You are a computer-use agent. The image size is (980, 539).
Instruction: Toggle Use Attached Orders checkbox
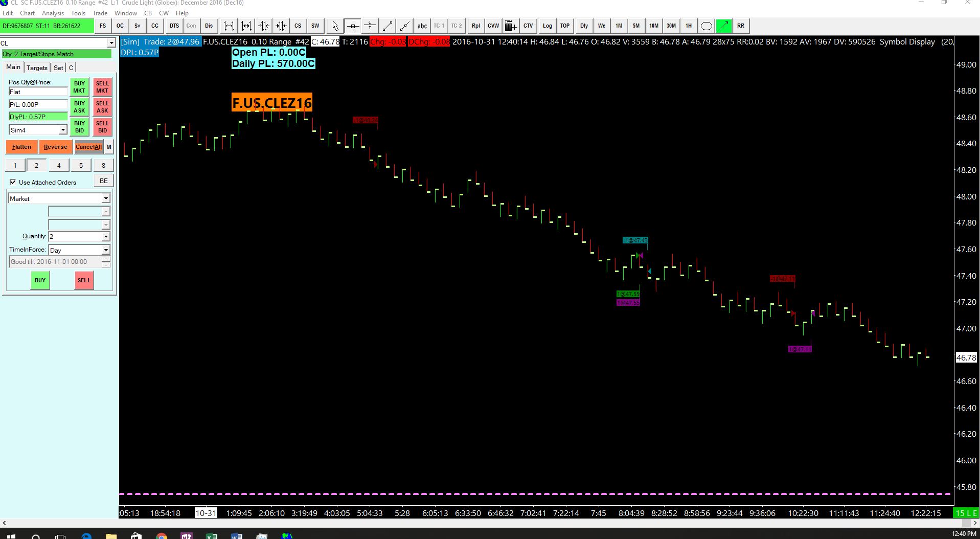point(13,182)
